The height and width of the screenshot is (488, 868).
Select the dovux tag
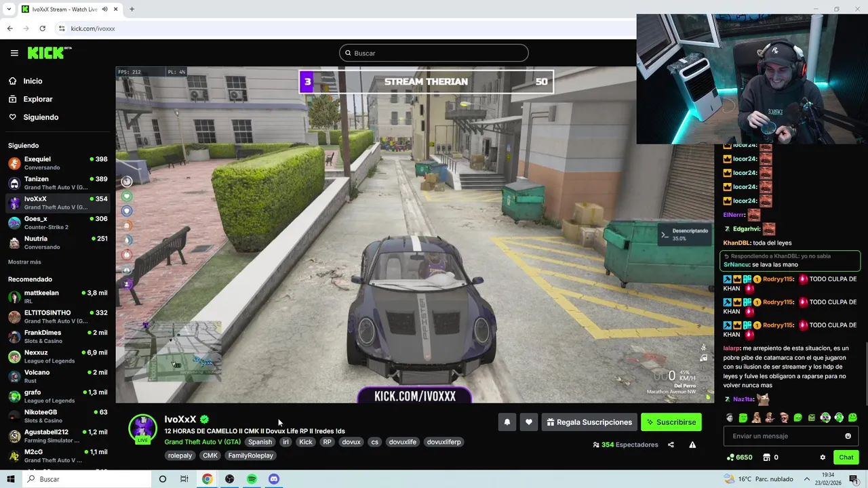click(351, 442)
